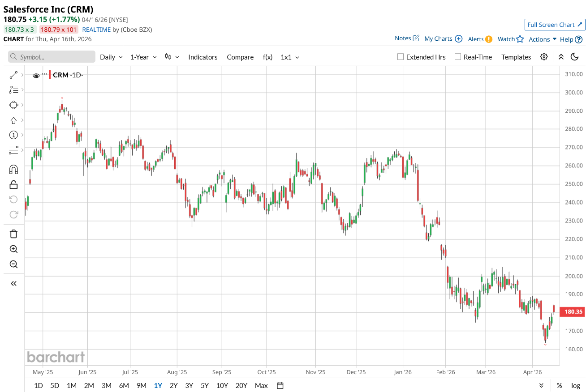The width and height of the screenshot is (586, 392).
Task: Click the Full Screen Chart button
Action: click(x=555, y=25)
